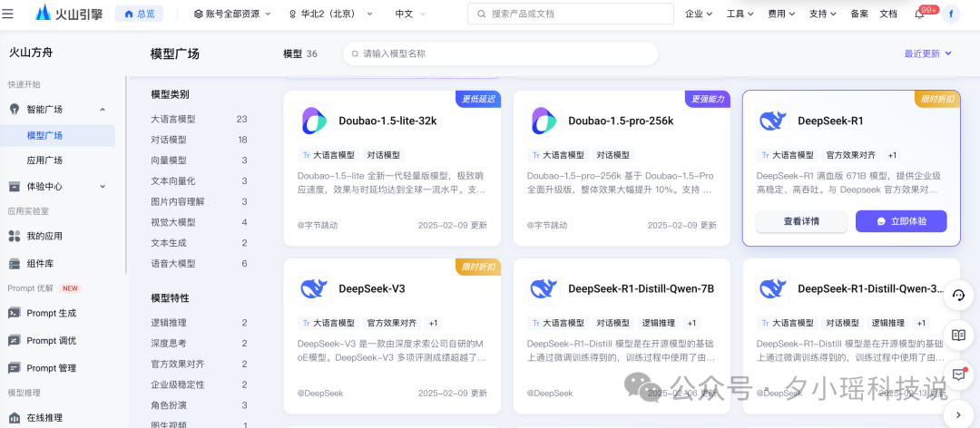Click the Prompt 调优 icon
The width and height of the screenshot is (980, 428).
click(x=15, y=341)
